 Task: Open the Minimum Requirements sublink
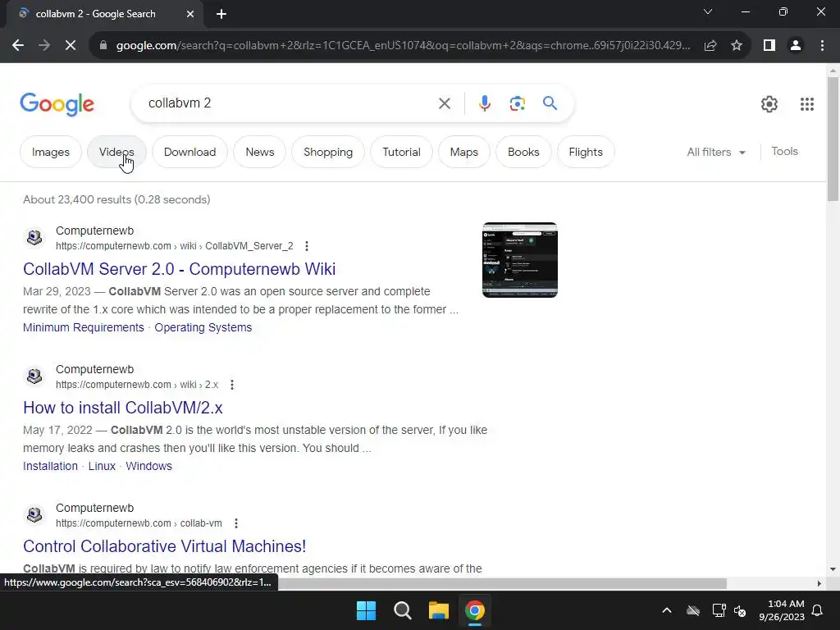point(84,327)
